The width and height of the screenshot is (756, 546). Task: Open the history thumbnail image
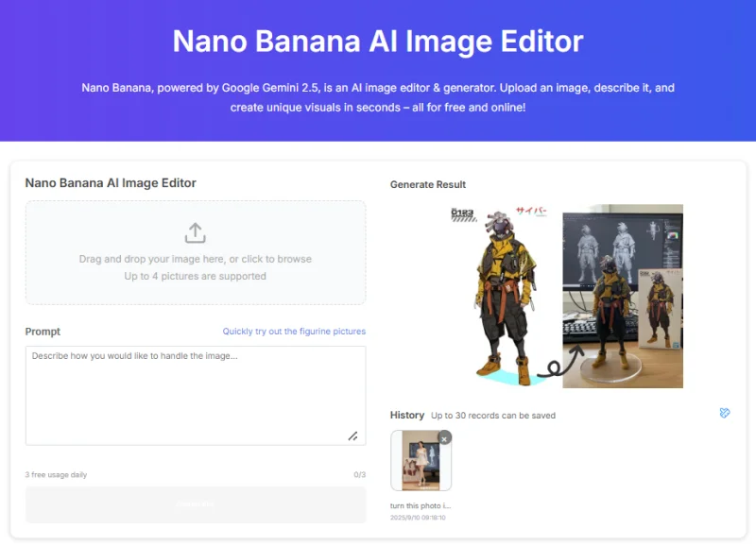(x=421, y=461)
